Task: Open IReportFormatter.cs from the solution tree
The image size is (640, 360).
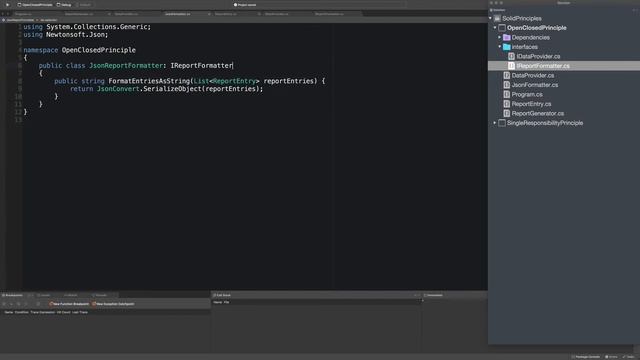Action: [x=542, y=66]
